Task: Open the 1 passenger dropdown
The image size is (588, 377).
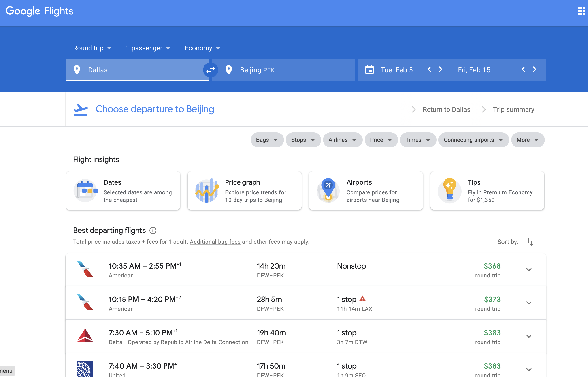Action: 148,48
